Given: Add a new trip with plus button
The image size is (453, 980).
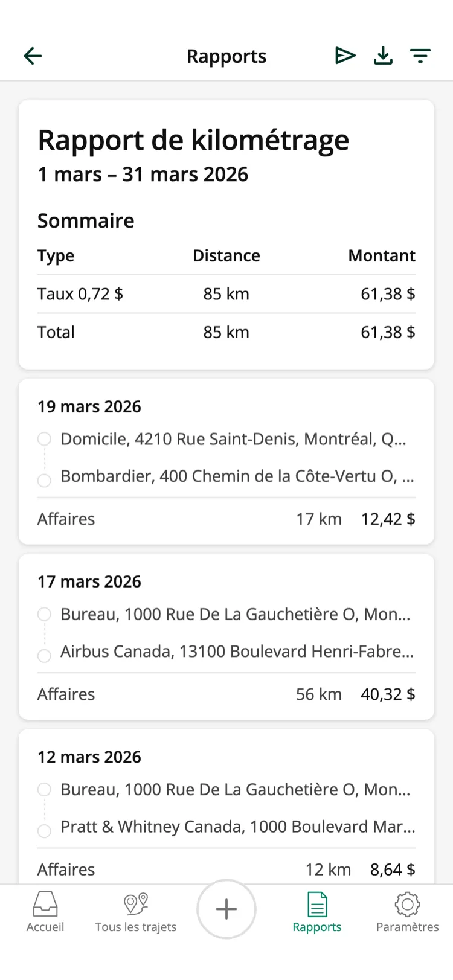Looking at the screenshot, I should click(226, 909).
